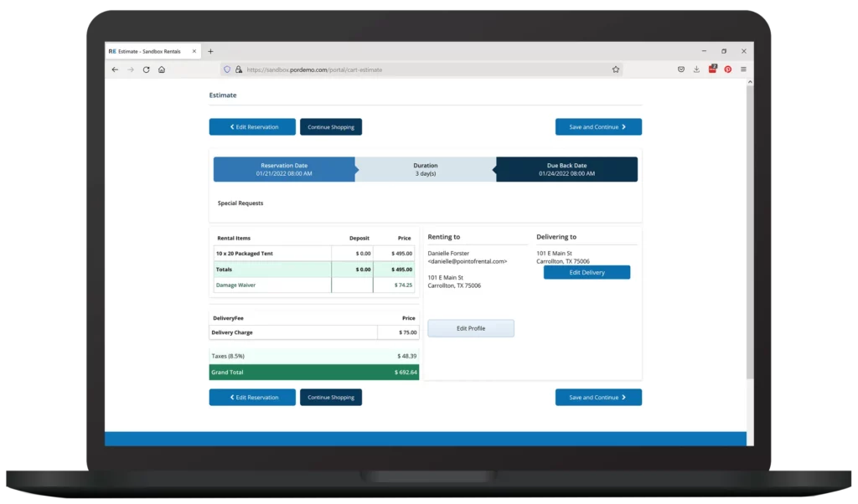Click the Delivery Charge row label
858x504 pixels.
click(x=232, y=332)
